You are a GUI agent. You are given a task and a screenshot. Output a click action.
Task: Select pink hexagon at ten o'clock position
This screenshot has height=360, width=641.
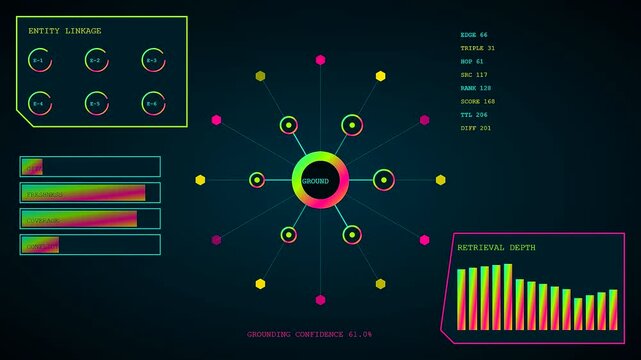click(x=217, y=120)
